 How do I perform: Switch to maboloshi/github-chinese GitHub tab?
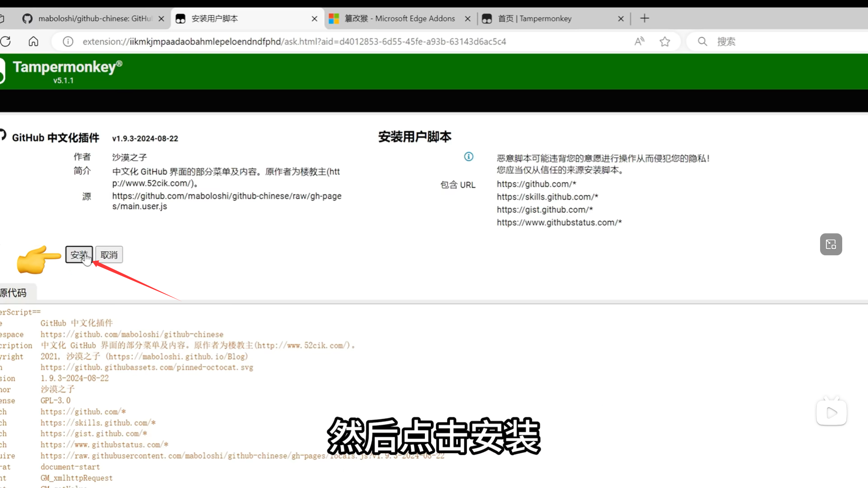coord(90,19)
